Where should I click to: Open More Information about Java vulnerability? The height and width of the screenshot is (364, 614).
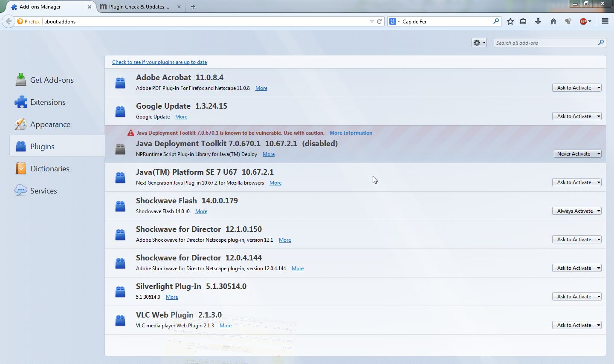(x=351, y=133)
